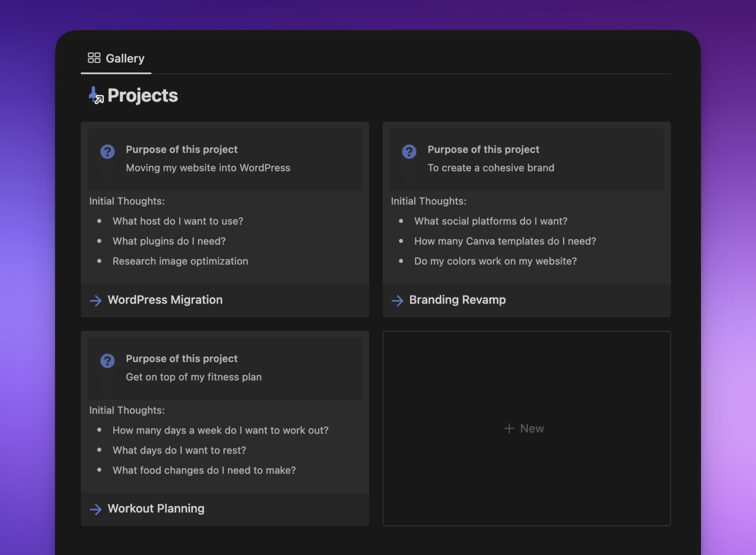Click the plus icon in the empty card
The height and width of the screenshot is (555, 756).
coord(509,429)
